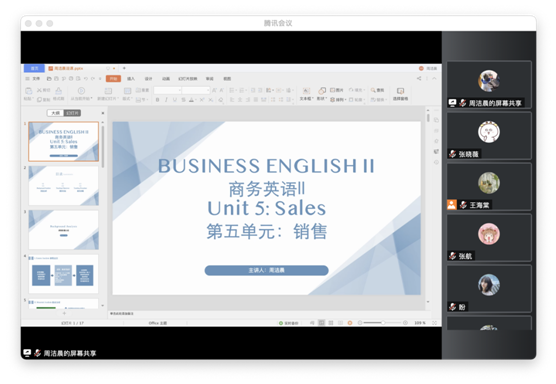556x384 pixels.
Task: Expand font color dropdown arrow
Action: coord(196,100)
